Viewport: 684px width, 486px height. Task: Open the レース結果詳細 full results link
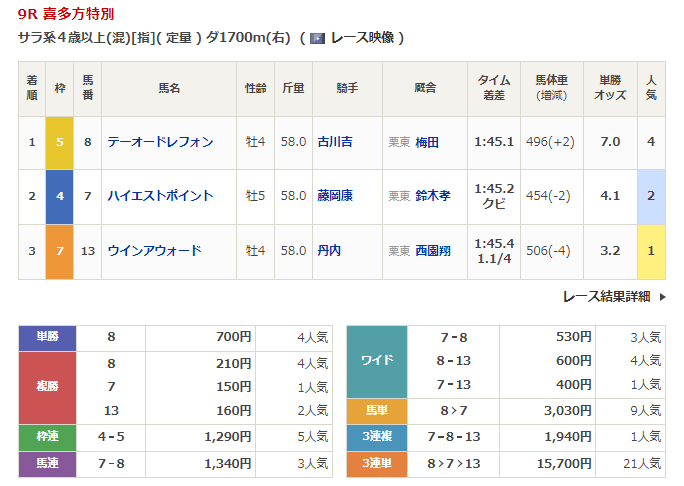pyautogui.click(x=606, y=296)
